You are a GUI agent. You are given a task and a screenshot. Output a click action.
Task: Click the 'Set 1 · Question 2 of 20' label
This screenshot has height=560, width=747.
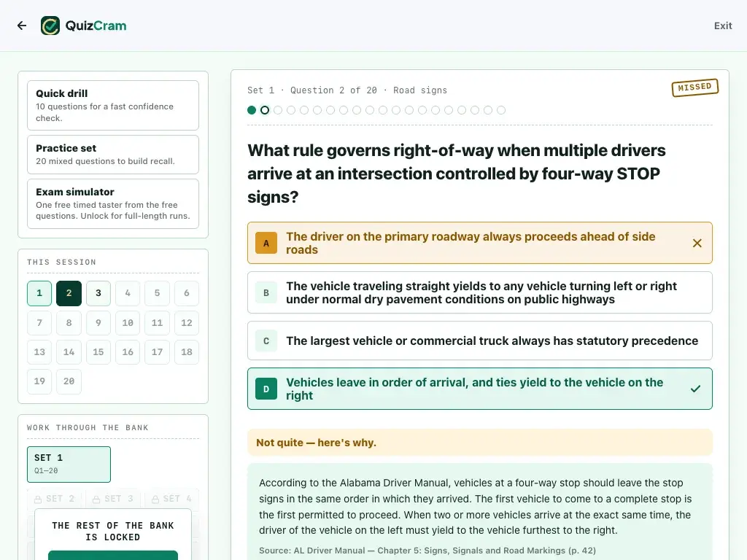coord(312,90)
